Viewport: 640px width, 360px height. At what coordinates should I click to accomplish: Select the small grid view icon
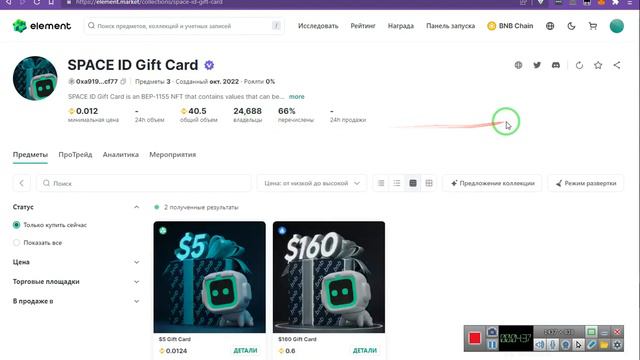pyautogui.click(x=429, y=183)
